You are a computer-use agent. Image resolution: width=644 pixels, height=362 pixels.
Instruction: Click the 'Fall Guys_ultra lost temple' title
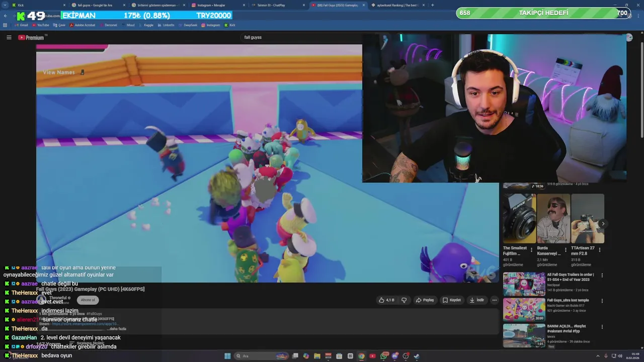[568, 300]
